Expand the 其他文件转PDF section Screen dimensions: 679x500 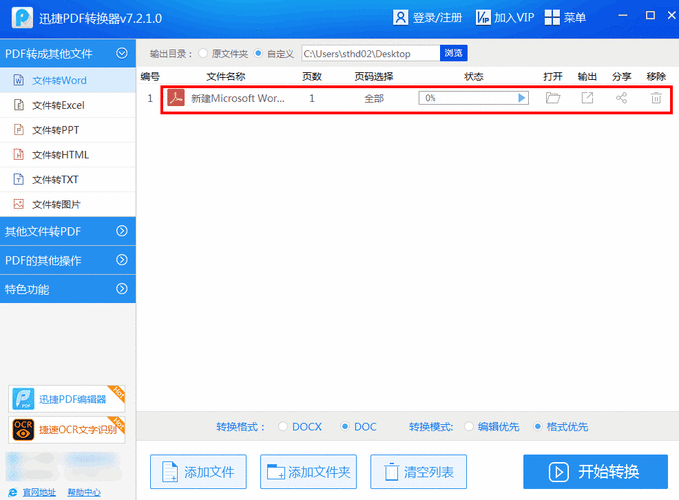(x=68, y=231)
